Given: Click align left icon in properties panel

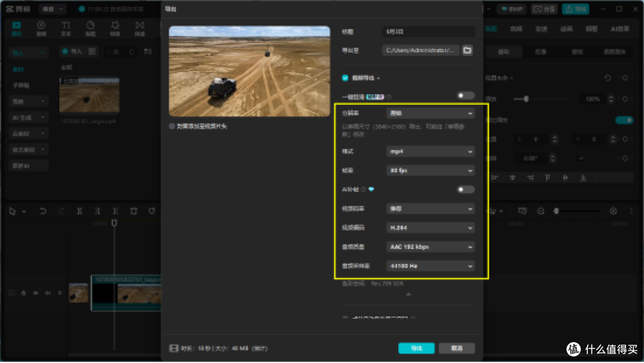Looking at the screenshot, I should [x=494, y=178].
